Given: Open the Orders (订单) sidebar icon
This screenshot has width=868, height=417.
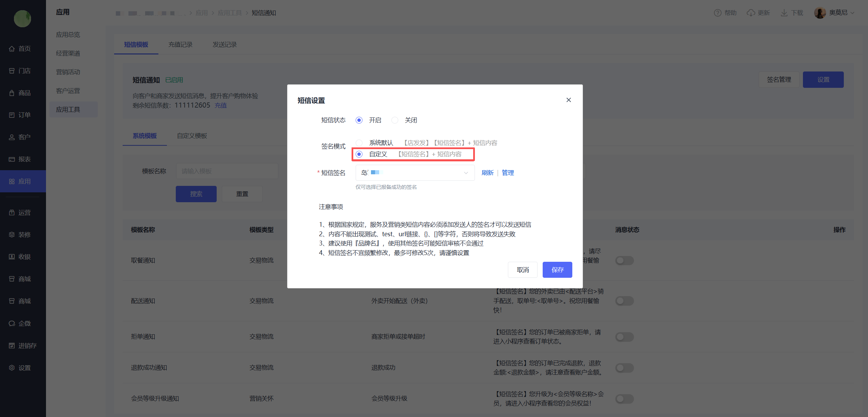Looking at the screenshot, I should [12, 115].
